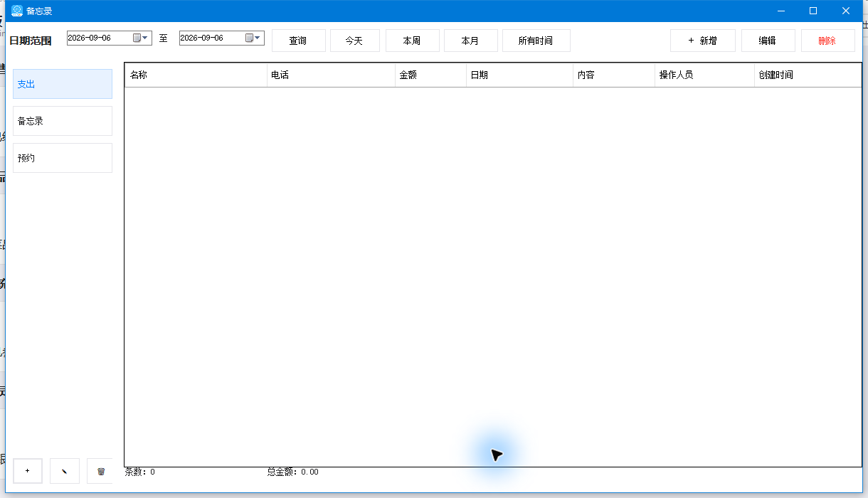Select the 预约 category
This screenshot has width=868, height=498.
click(x=63, y=158)
